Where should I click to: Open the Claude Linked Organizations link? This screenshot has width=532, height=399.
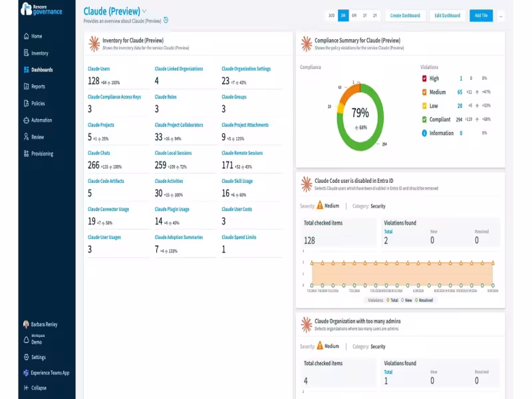coord(179,68)
